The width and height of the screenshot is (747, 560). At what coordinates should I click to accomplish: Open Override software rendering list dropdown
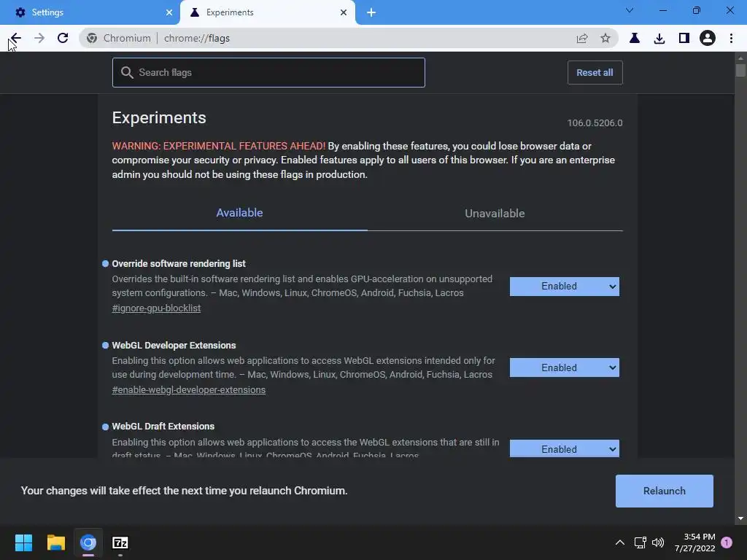(565, 286)
